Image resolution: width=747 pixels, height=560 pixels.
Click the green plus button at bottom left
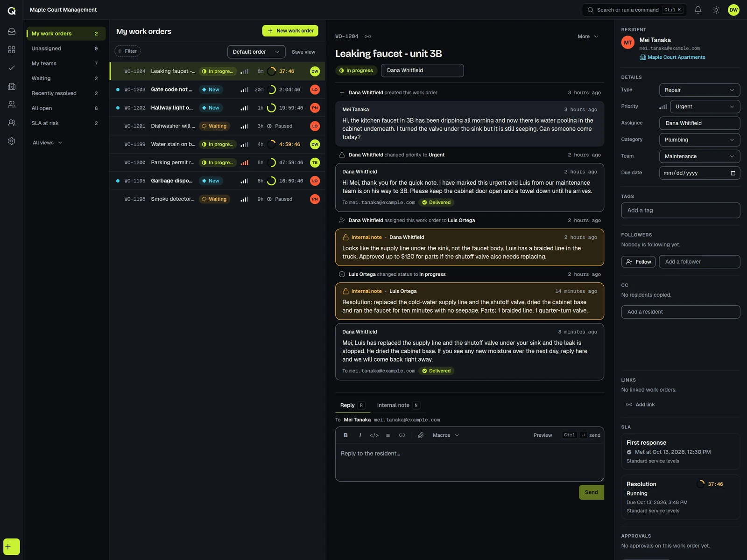coord(12,546)
